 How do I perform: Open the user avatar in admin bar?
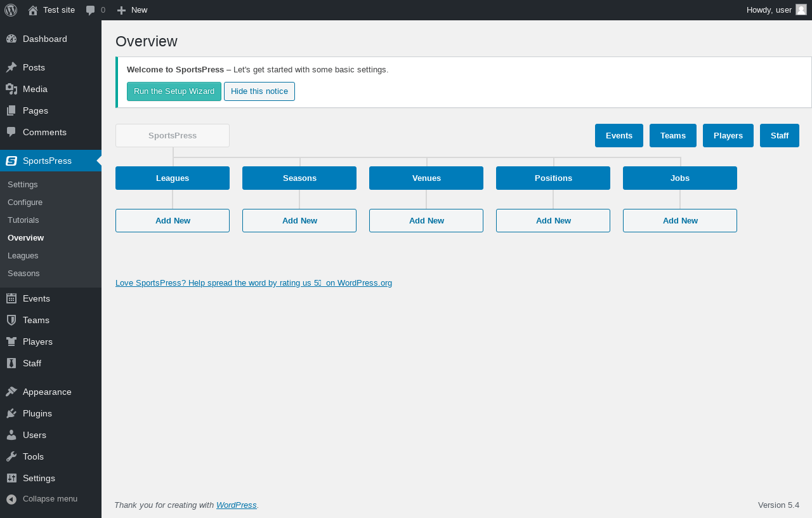[801, 10]
